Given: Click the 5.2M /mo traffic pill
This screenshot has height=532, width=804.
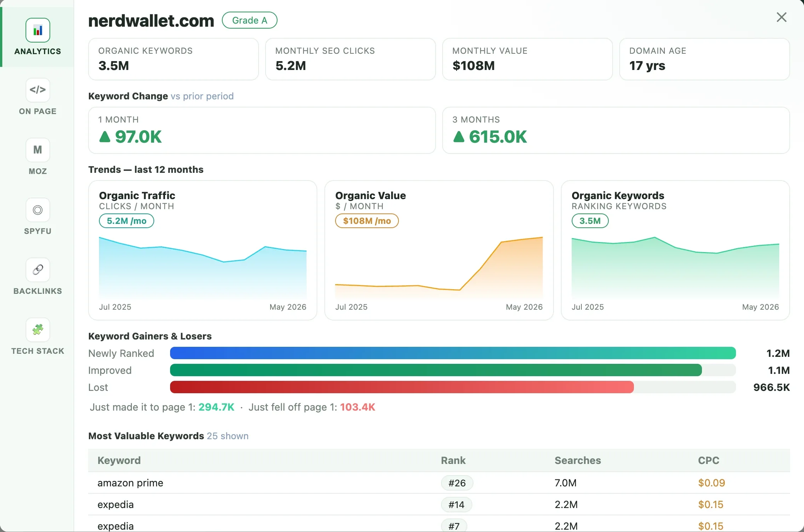Looking at the screenshot, I should click(x=126, y=221).
